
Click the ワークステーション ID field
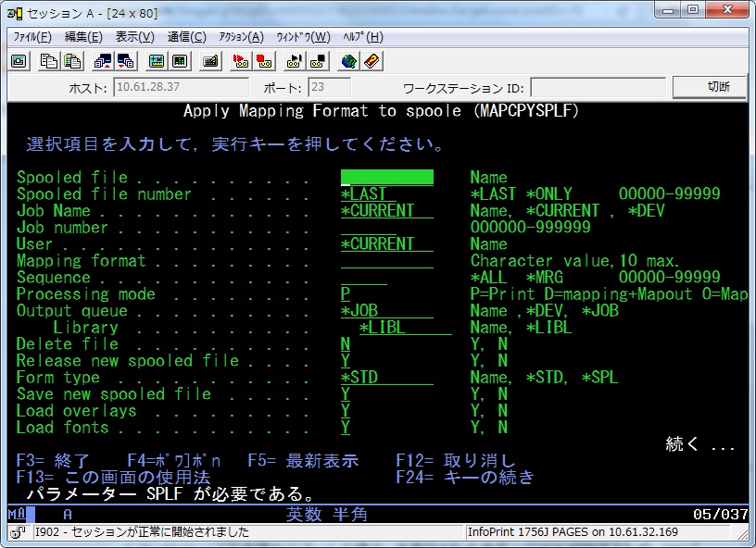(598, 88)
